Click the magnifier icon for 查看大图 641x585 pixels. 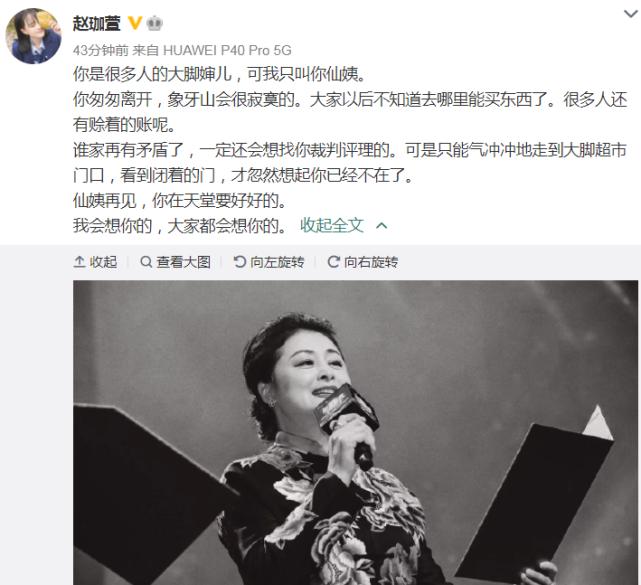[x=146, y=262]
